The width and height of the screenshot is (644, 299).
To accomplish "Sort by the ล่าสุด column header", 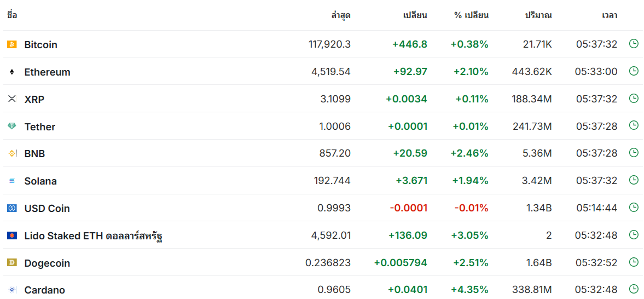I will (340, 16).
